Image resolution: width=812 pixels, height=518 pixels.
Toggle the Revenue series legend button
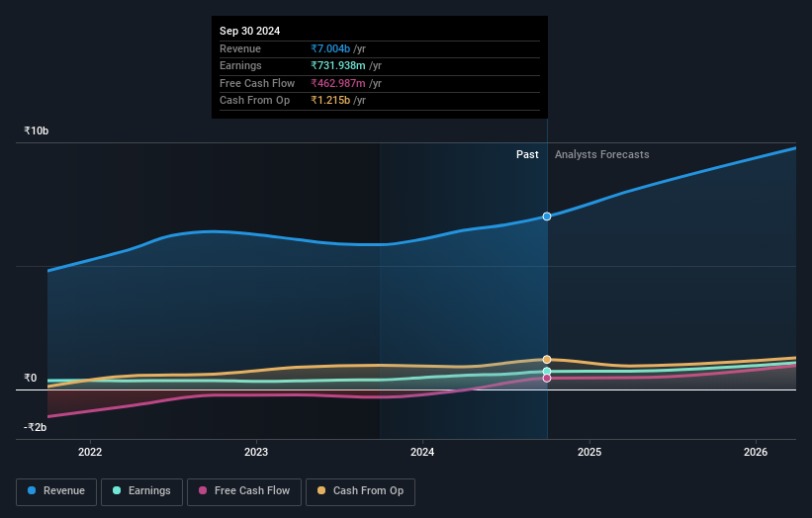(56, 491)
